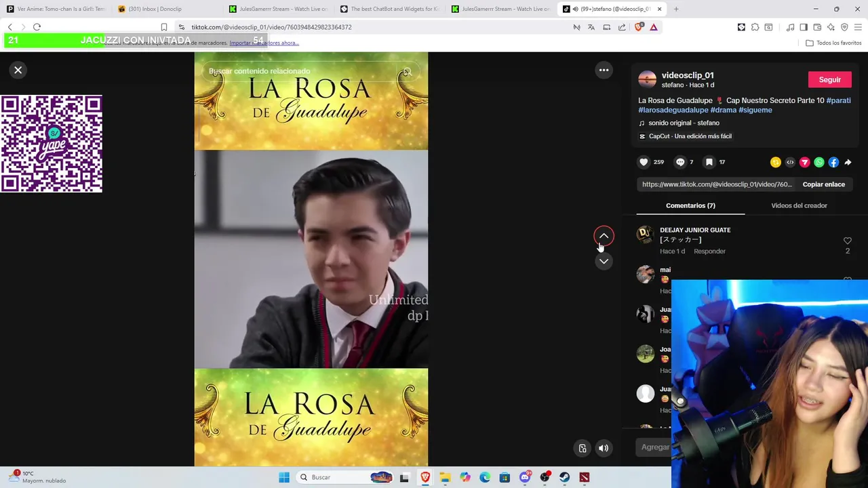
Task: Share video to WhatsApp
Action: (x=819, y=162)
